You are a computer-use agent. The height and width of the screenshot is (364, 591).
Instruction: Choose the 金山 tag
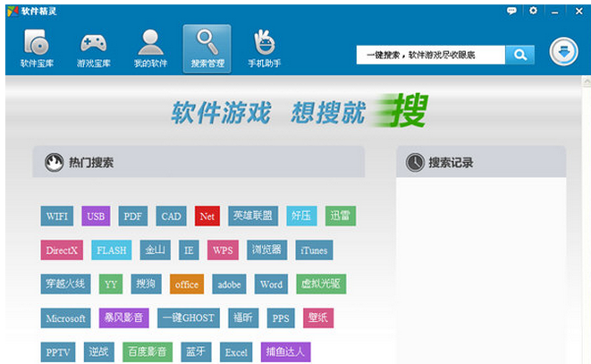[156, 250]
